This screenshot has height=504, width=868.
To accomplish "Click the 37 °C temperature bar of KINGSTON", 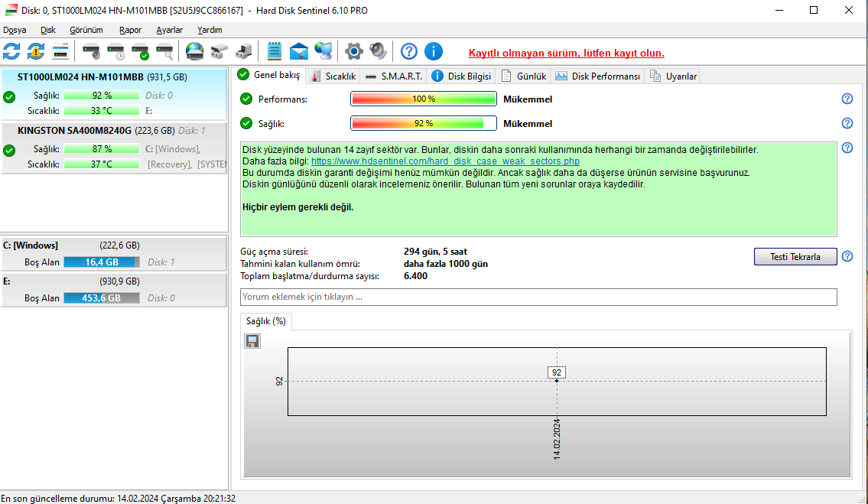I will (101, 164).
